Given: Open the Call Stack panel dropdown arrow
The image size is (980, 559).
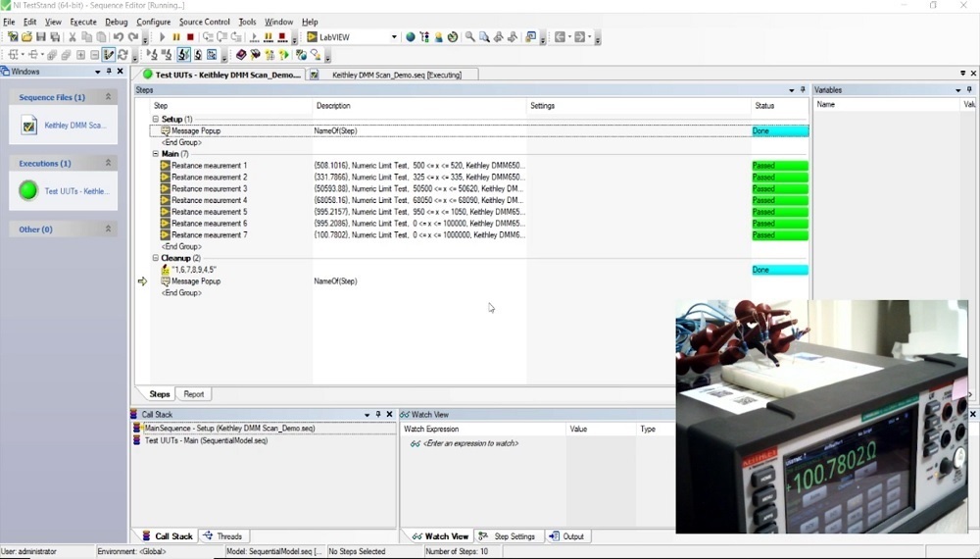Looking at the screenshot, I should pos(367,414).
